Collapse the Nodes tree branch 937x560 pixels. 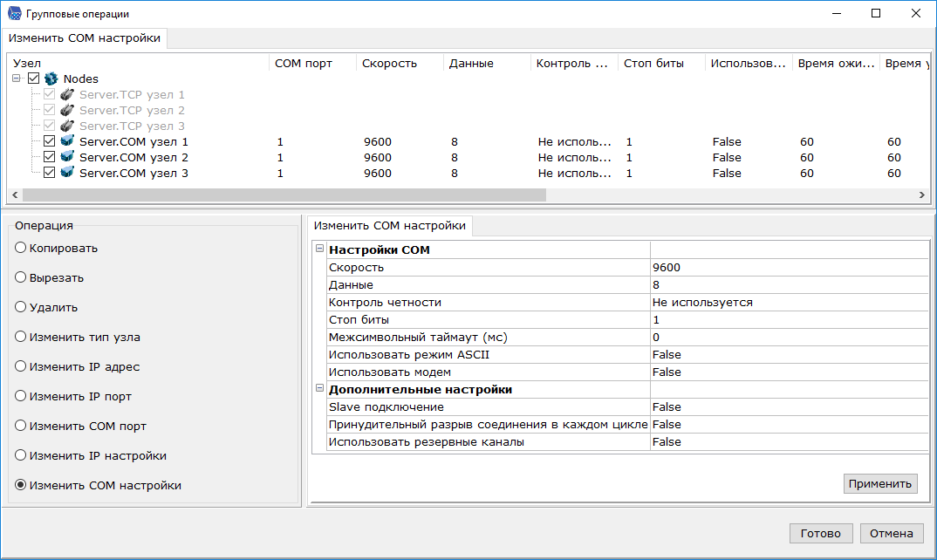tap(17, 79)
